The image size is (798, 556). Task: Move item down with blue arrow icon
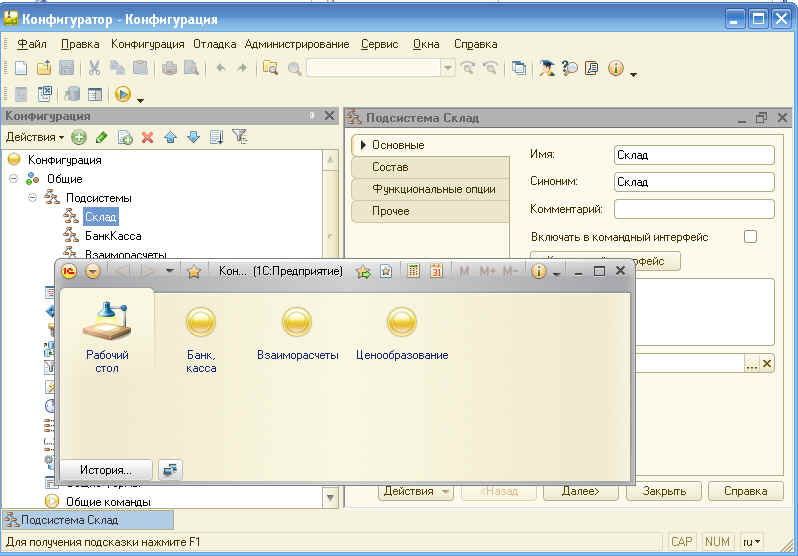coord(193,137)
